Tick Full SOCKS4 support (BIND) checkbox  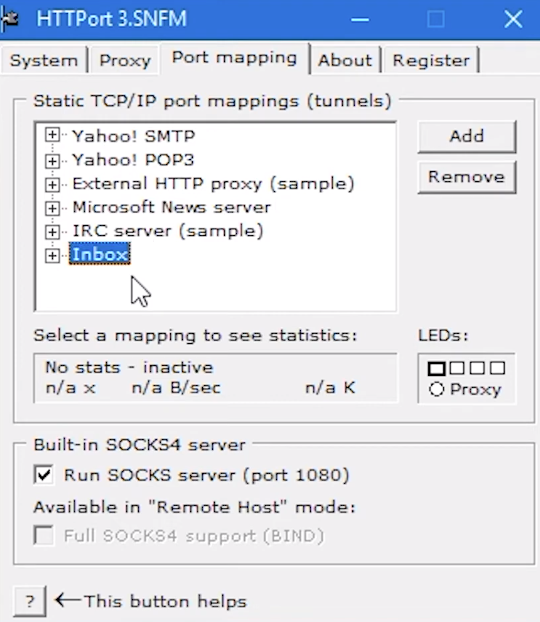click(44, 536)
